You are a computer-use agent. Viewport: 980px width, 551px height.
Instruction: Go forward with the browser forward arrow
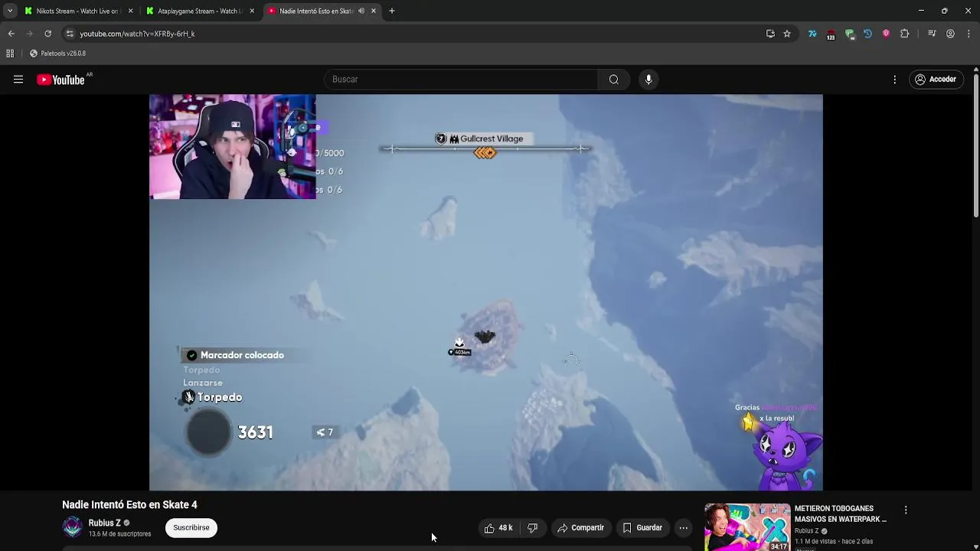coord(29,34)
